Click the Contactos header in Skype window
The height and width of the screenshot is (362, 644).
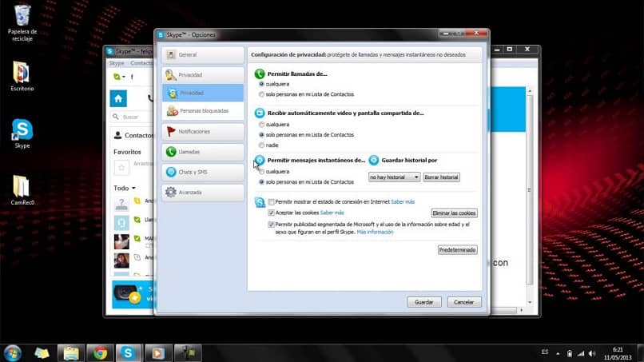(x=133, y=135)
